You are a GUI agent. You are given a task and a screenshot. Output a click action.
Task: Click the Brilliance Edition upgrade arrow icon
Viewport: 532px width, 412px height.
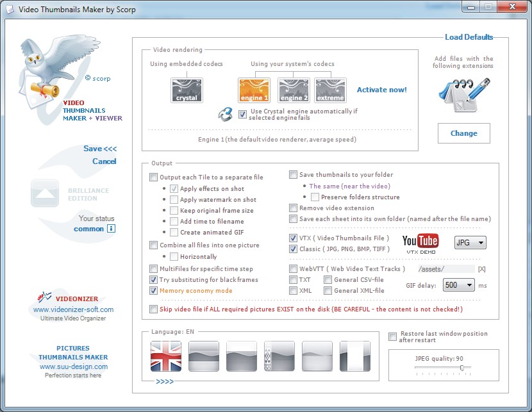[x=45, y=194]
